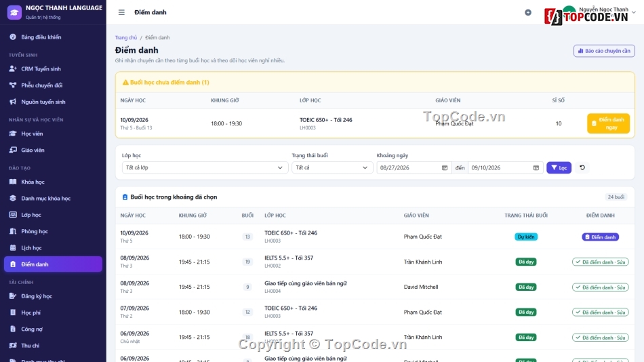Image resolution: width=644 pixels, height=362 pixels.
Task: Click the Bảng điều khiển gauge icon
Action: (x=13, y=37)
